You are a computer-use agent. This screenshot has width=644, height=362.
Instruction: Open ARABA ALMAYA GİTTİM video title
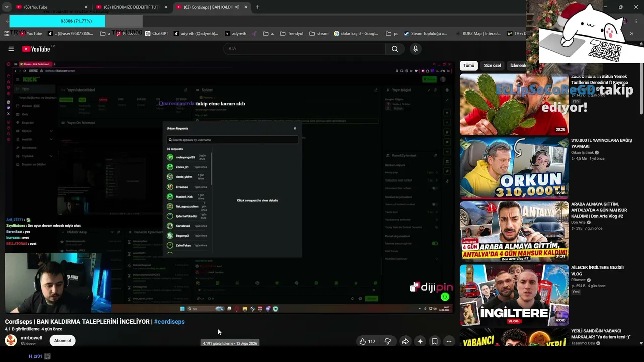click(x=600, y=210)
